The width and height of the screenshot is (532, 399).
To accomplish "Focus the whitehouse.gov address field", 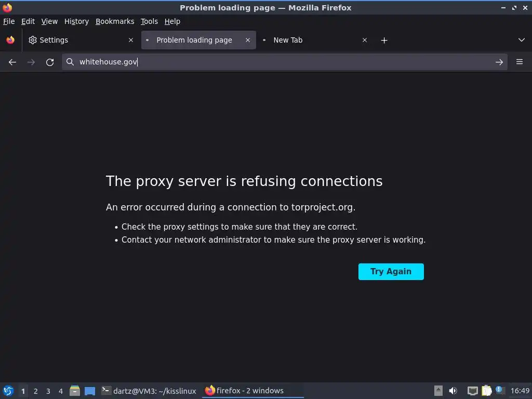I will tap(284, 62).
